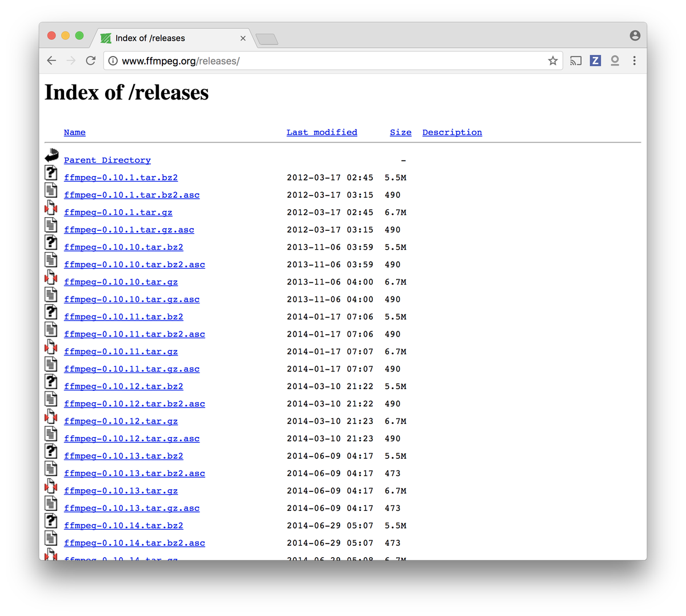Reload the releases page
Viewport: 686px width, 616px height.
(90, 61)
